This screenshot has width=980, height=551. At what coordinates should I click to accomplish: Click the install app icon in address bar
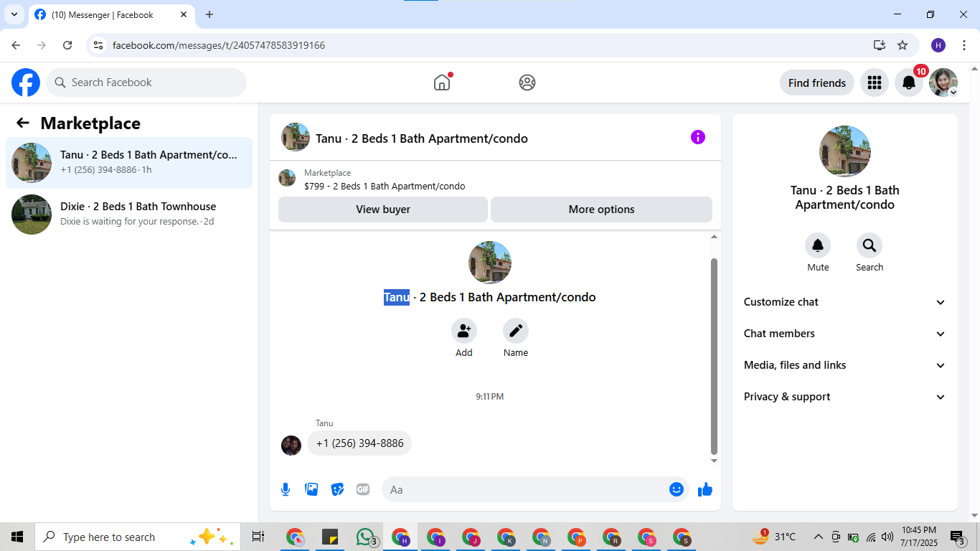point(880,45)
